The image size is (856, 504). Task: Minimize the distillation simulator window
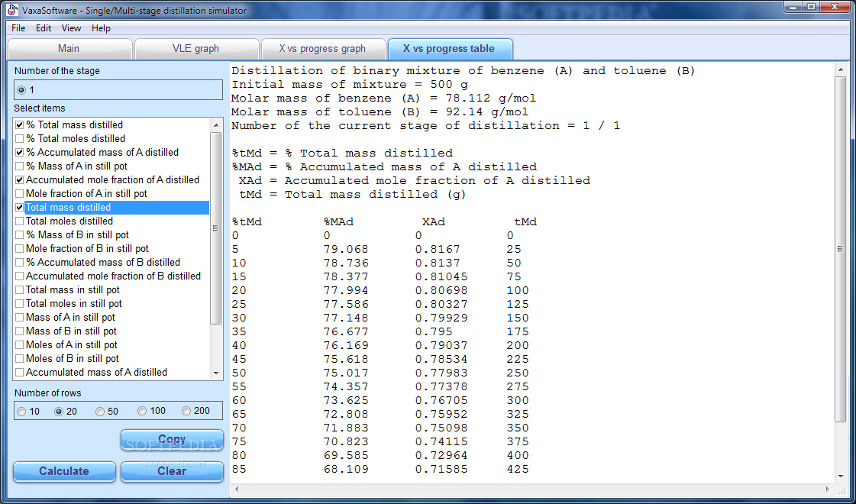(794, 7)
